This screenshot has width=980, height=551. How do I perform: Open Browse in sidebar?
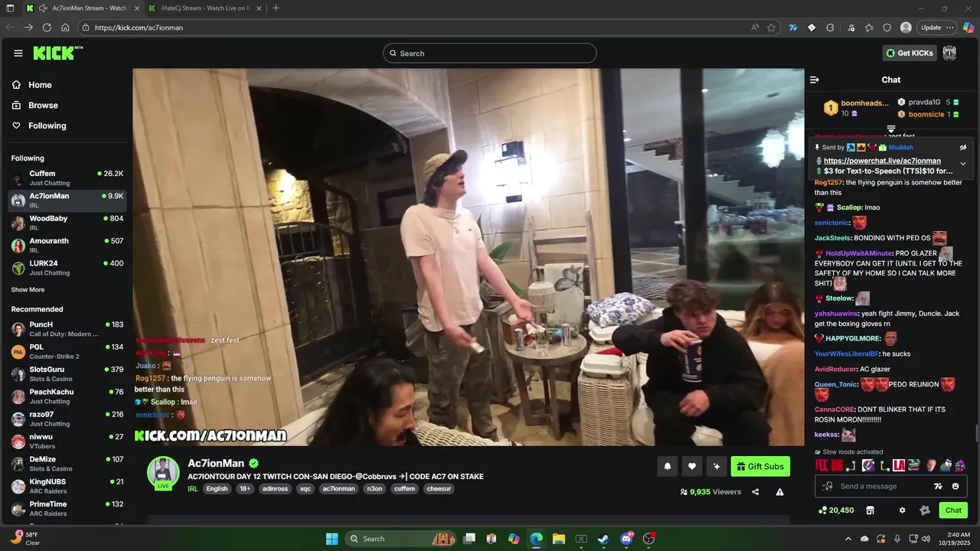point(43,106)
